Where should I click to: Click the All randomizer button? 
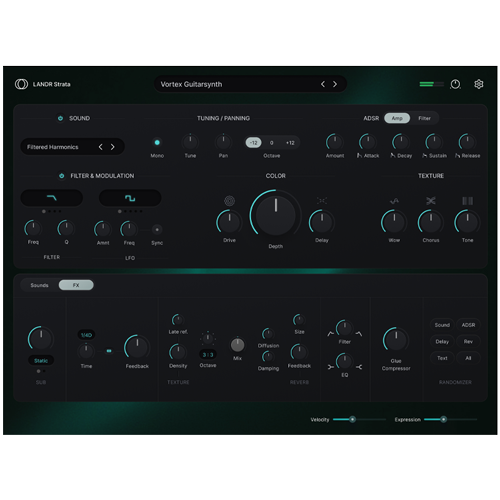pos(468,358)
